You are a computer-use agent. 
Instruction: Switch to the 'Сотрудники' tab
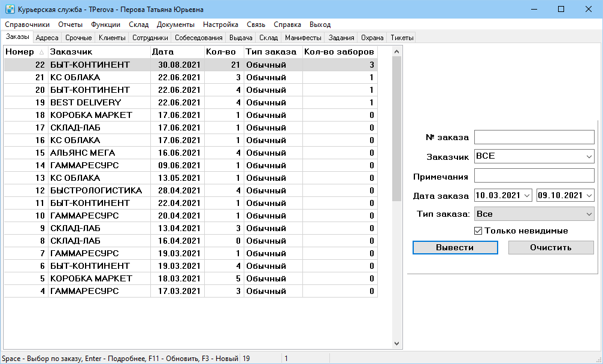pyautogui.click(x=150, y=38)
